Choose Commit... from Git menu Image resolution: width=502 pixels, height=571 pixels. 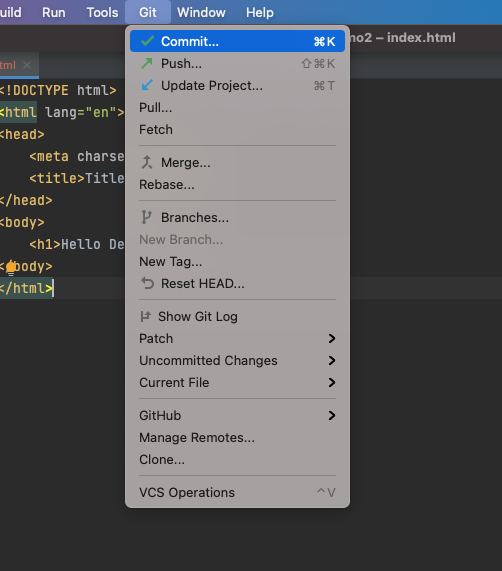(237, 41)
